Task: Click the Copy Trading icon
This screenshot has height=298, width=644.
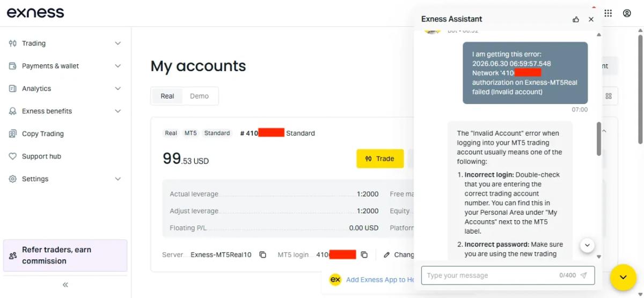Action: click(x=13, y=133)
